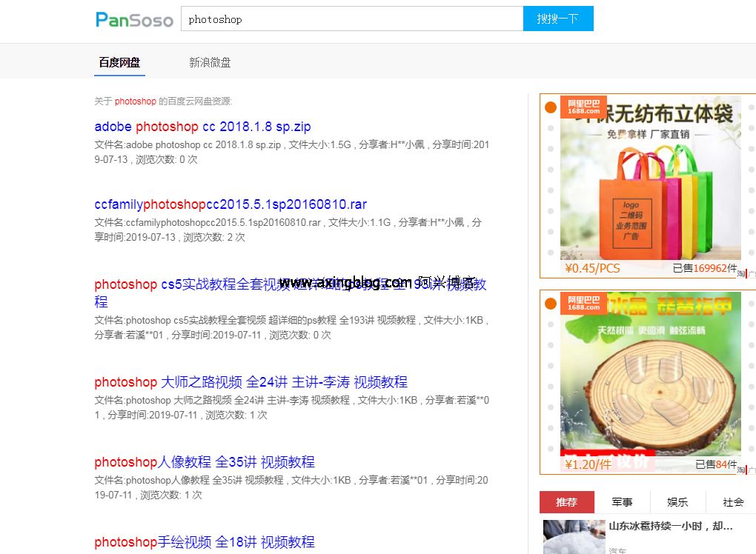This screenshot has width=756, height=554.
Task: Open the photoshop手绘视频 全18讲 result
Action: pos(205,542)
